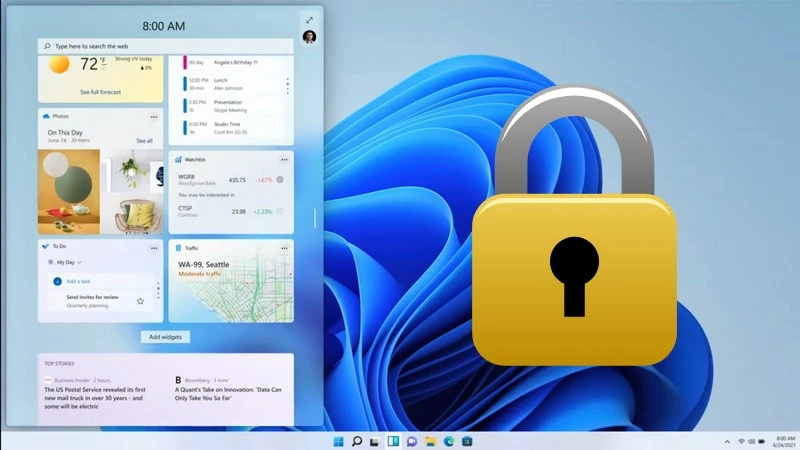Click the check icon beside WGRB

click(x=280, y=180)
